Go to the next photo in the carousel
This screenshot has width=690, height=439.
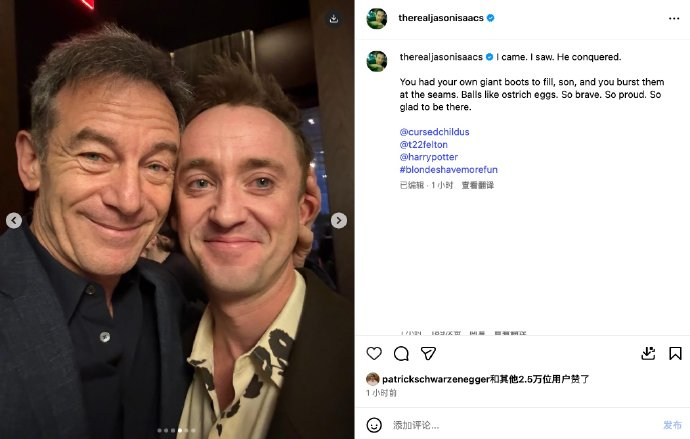(339, 220)
